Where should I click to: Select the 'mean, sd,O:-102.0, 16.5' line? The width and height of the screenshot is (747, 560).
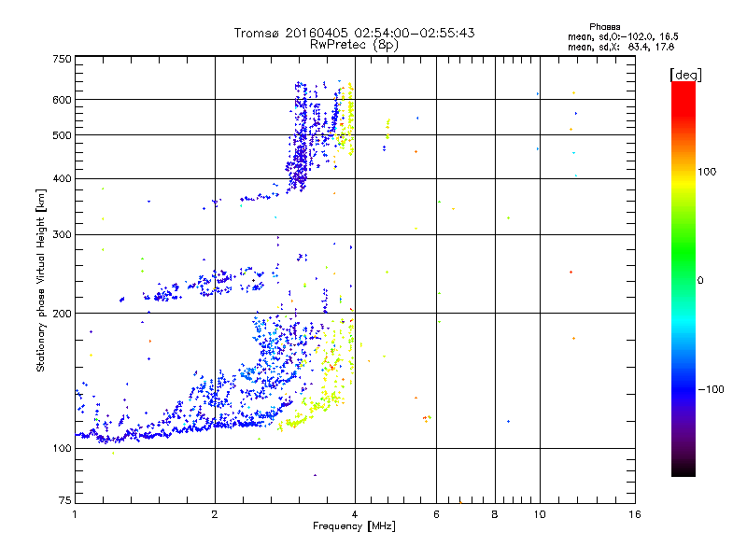point(623,36)
